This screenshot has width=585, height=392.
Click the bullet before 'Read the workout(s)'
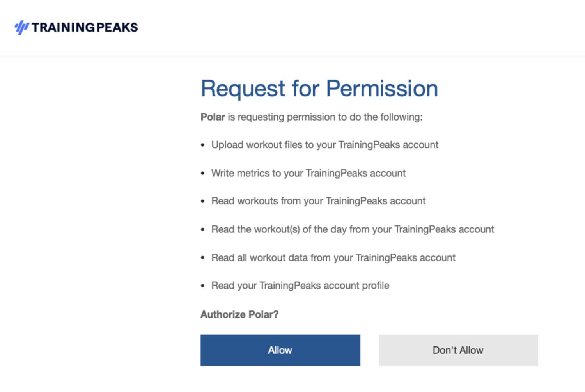[202, 230]
